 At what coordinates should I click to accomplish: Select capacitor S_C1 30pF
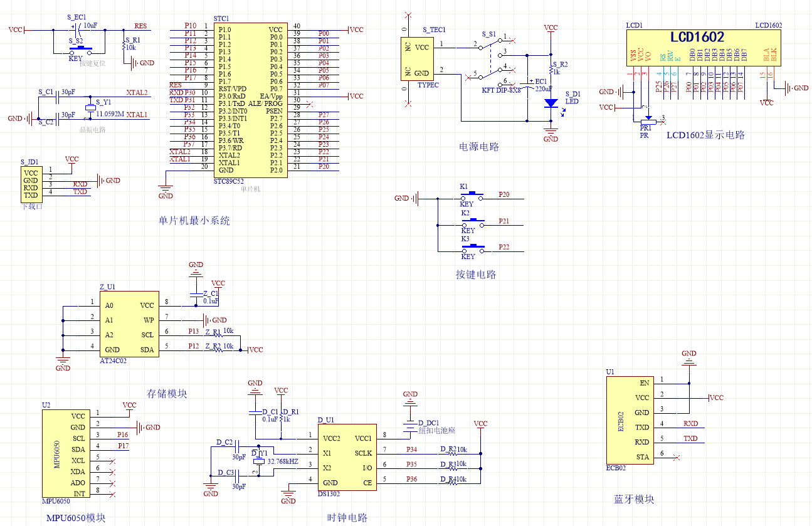click(x=58, y=96)
